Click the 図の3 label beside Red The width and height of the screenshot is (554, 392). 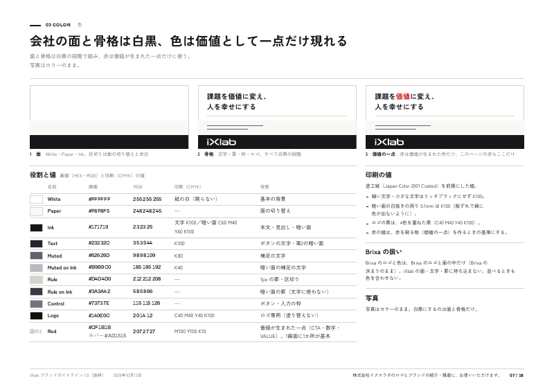pos(36,332)
